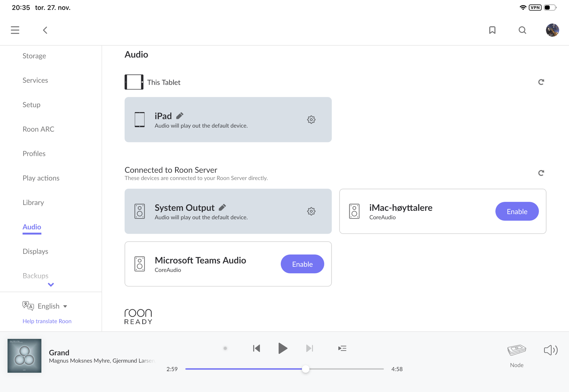
Task: Click the This Tablet label
Action: pyautogui.click(x=164, y=82)
